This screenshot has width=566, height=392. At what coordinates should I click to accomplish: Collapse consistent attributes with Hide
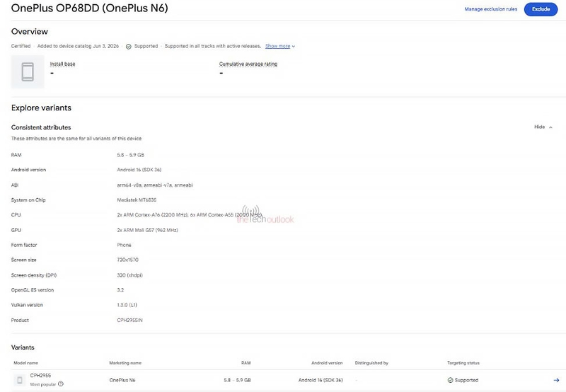543,127
